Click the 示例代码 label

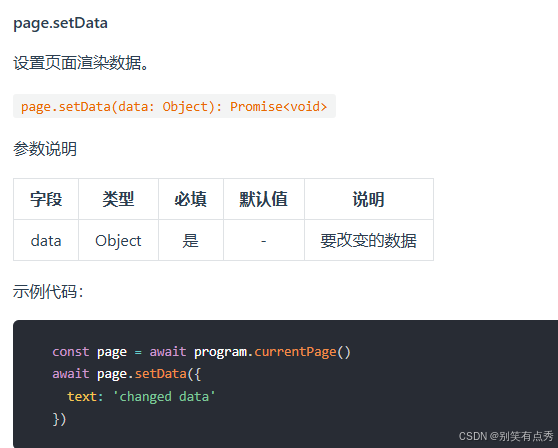pos(48,291)
